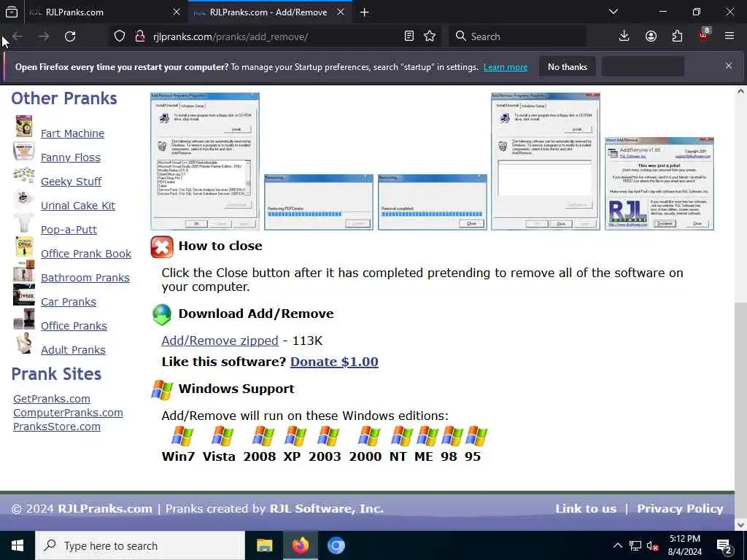This screenshot has width=747, height=560.
Task: Open the Learn more link in notification
Action: 506,67
